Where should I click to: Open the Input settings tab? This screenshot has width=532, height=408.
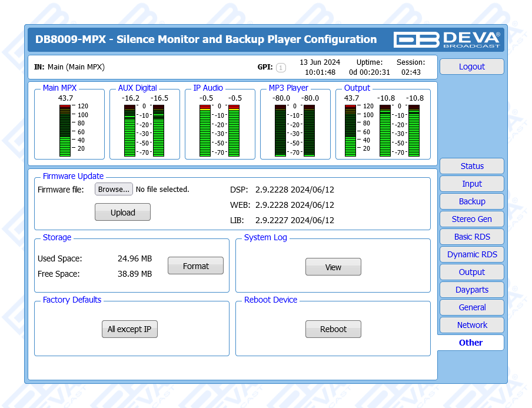(x=471, y=184)
